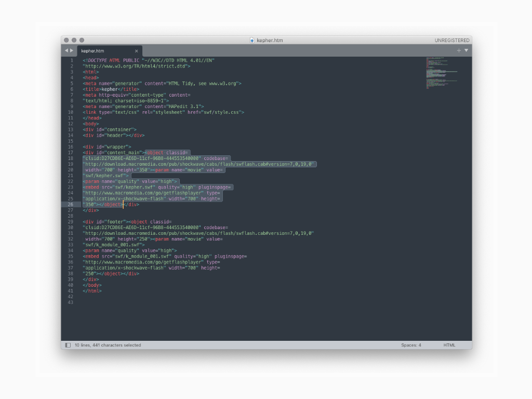Toggle the sidebar icon in status bar
532x399 pixels.
click(x=68, y=345)
